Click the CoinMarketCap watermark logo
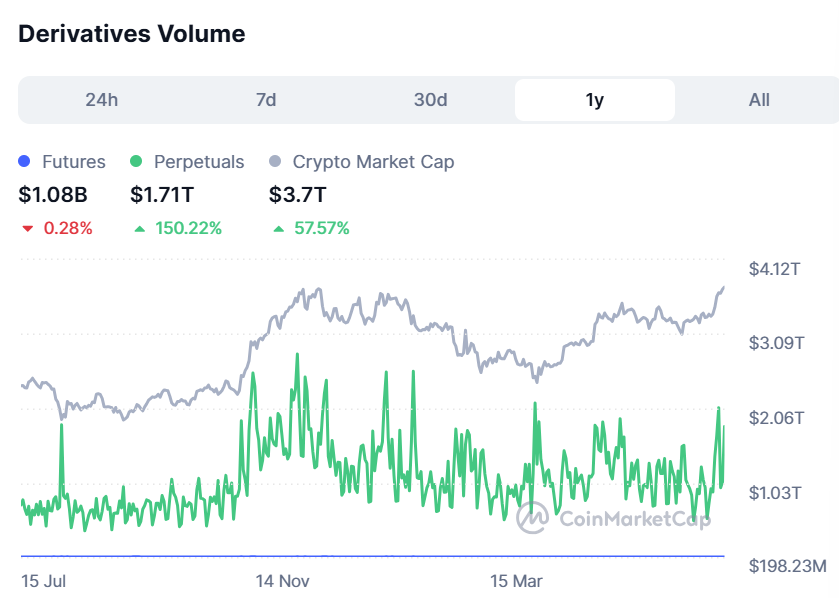Image resolution: width=839 pixels, height=598 pixels. (x=532, y=517)
